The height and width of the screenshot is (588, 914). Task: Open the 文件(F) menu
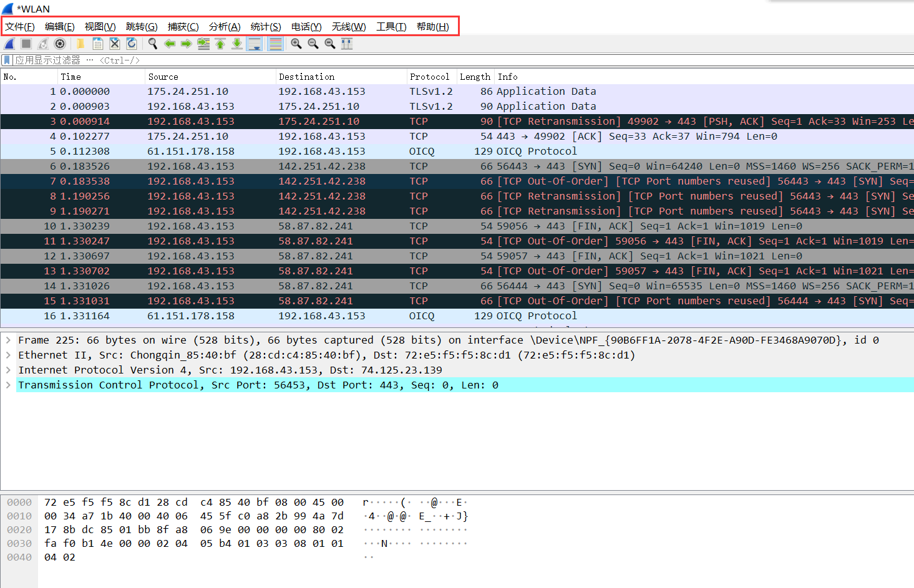click(x=20, y=27)
